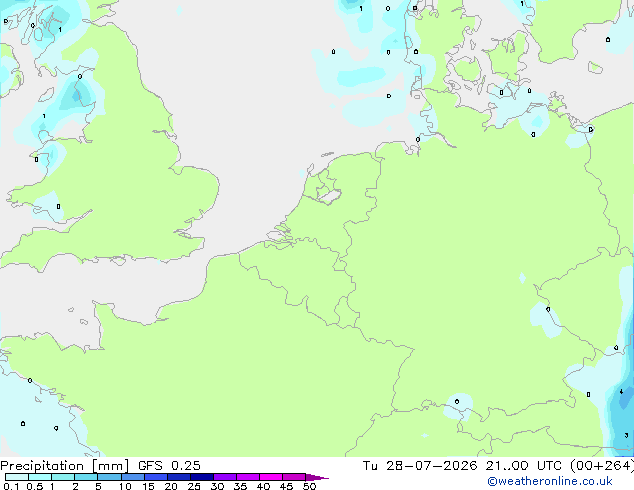Click the 25–30 mm dark blue swatch
Image resolution: width=634 pixels, height=490 pixels.
tap(202, 477)
